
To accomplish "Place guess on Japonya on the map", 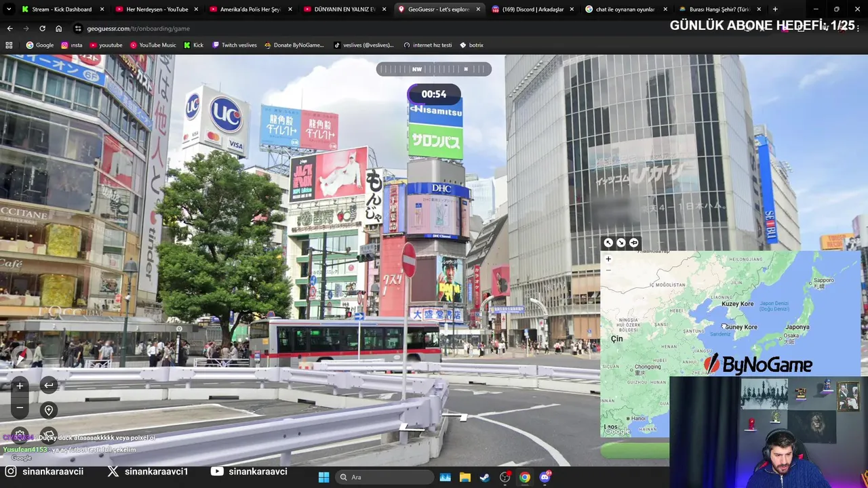I will [797, 327].
